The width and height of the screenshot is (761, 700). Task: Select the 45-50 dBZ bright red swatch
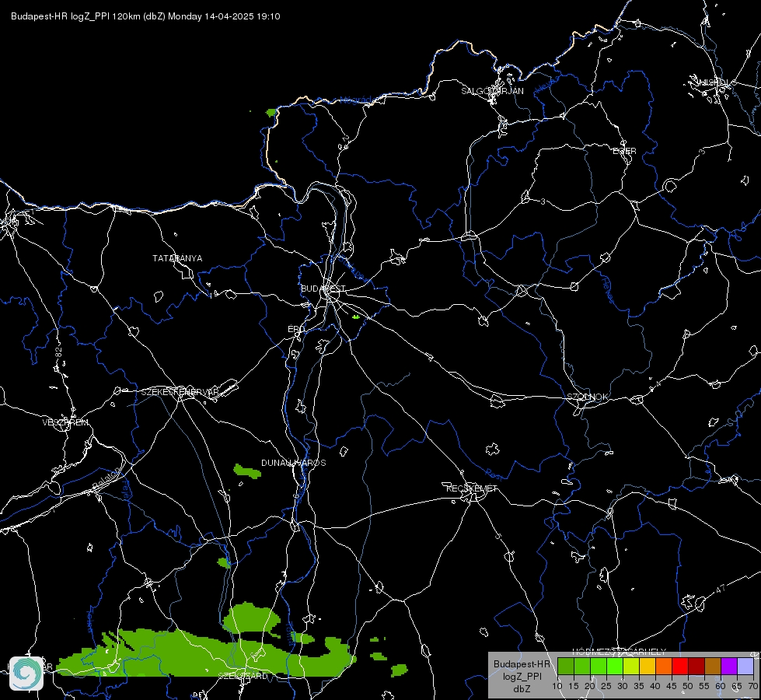point(680,667)
